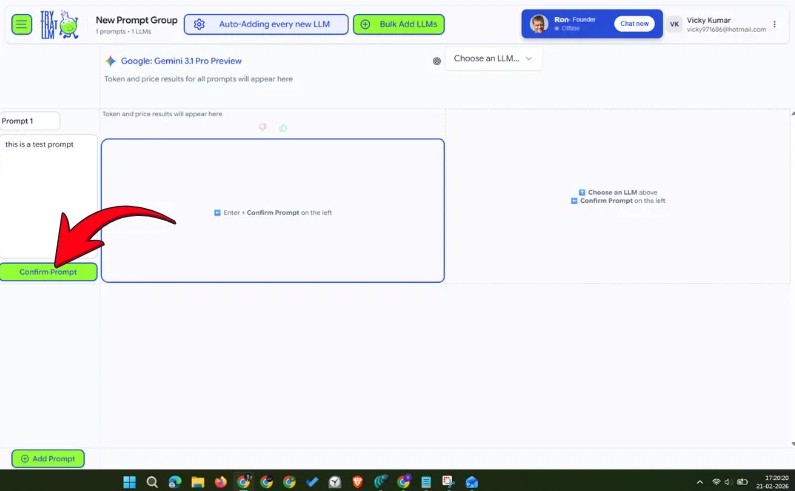The image size is (795, 491).
Task: Click the thumbs down icon
Action: pos(263,127)
